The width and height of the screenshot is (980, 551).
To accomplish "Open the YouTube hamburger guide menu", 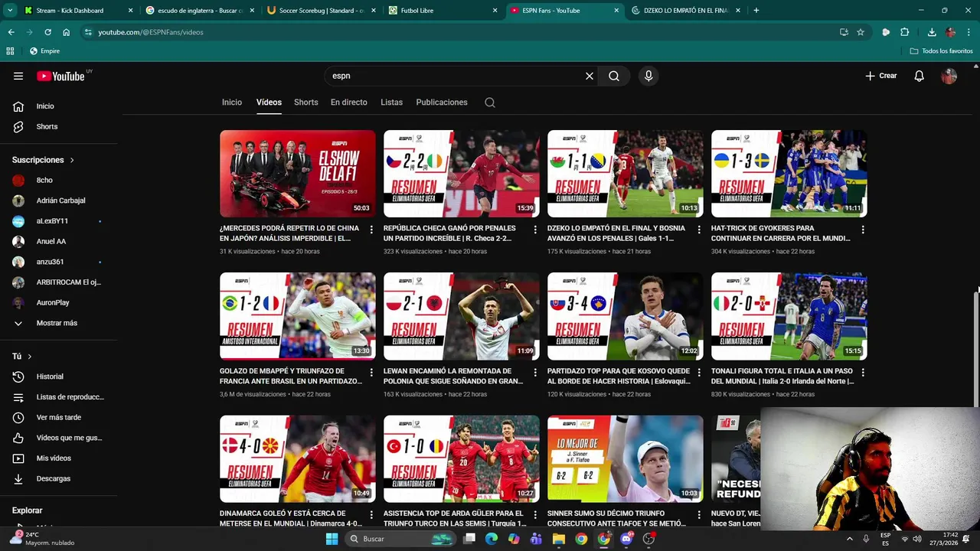I will [x=18, y=76].
